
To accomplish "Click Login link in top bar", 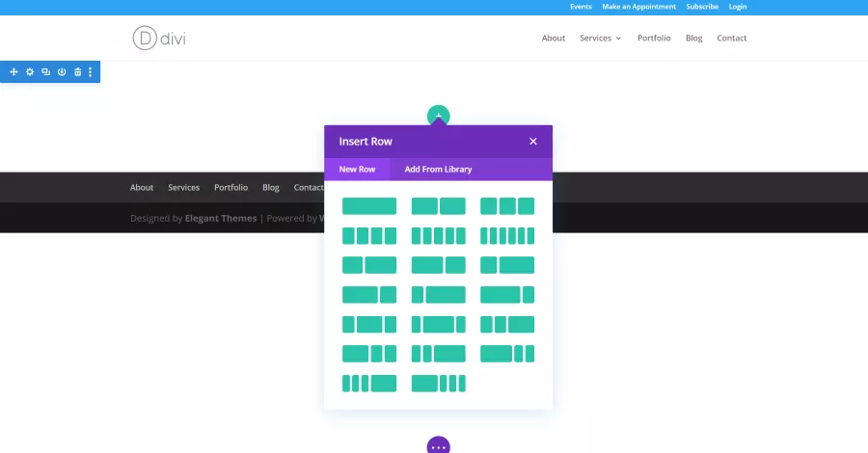I will click(738, 7).
